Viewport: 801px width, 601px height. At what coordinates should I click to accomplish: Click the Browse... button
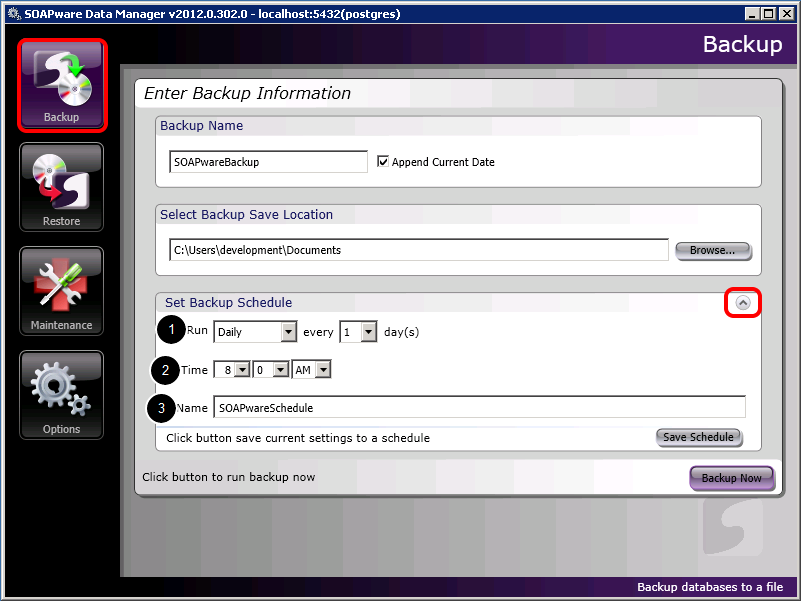tap(713, 250)
